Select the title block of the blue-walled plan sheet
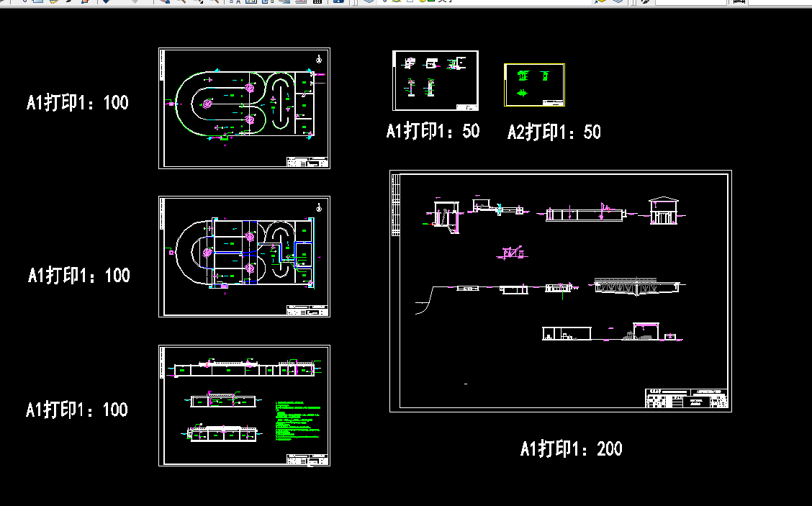 (x=307, y=310)
